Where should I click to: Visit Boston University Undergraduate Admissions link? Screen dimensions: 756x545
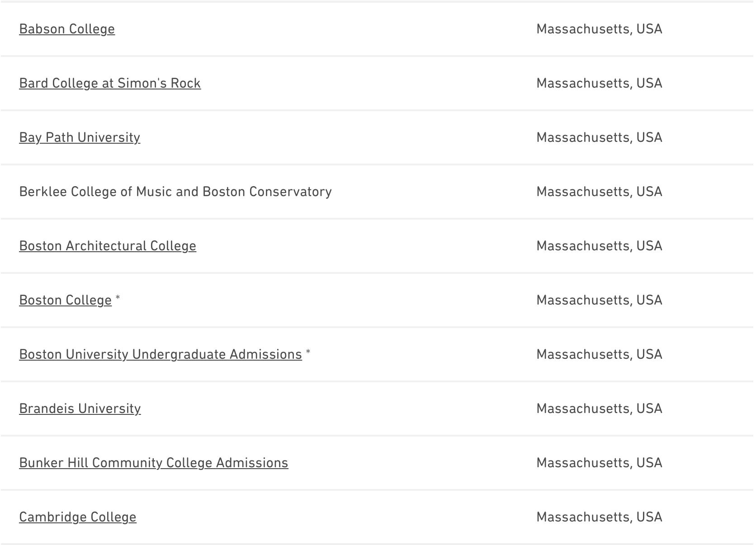point(161,354)
